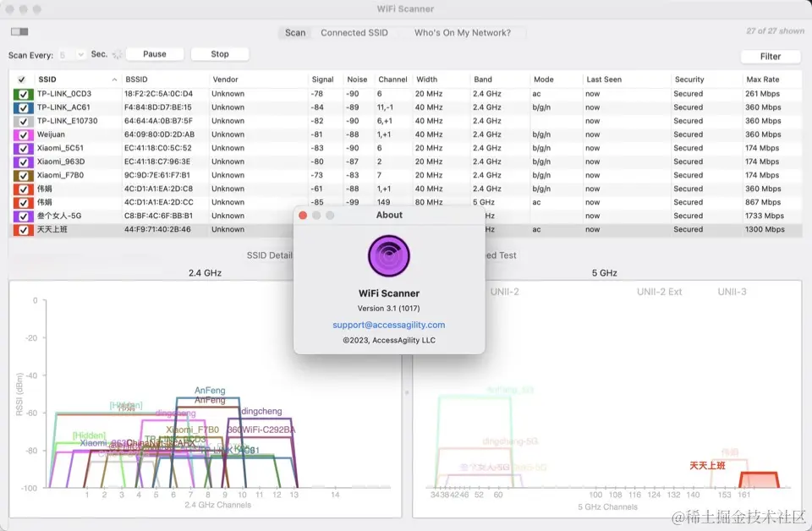812x531 pixels.
Task: Sort table by Band column
Action: tap(483, 79)
